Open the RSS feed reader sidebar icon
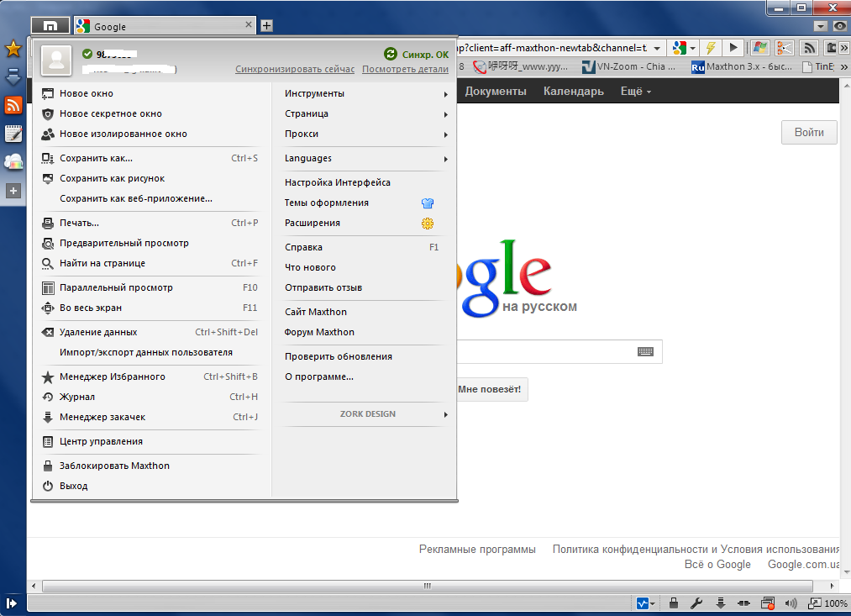Image resolution: width=851 pixels, height=616 pixels. (13, 105)
